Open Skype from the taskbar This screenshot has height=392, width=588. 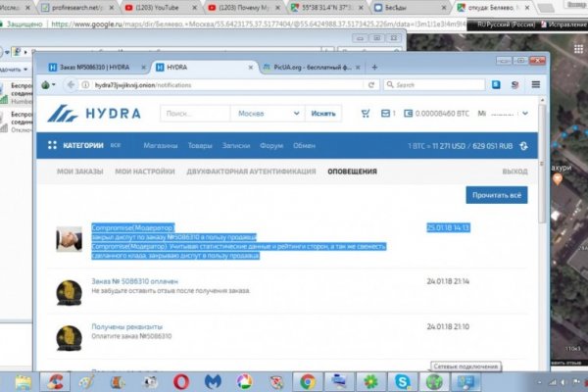coord(401,379)
